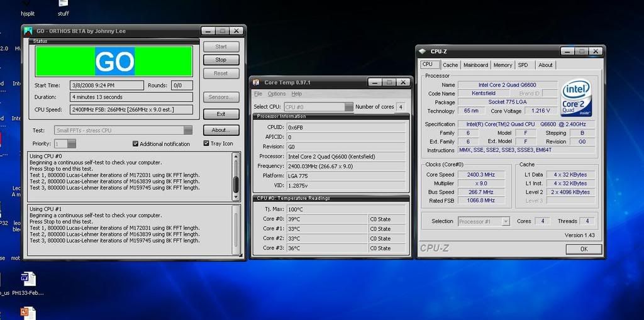
Task: Click the Instructions field listing MMX, SSE
Action: tap(526, 150)
